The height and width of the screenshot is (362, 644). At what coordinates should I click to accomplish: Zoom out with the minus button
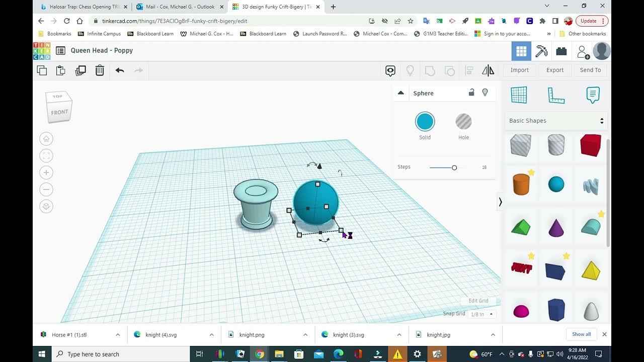[46, 190]
